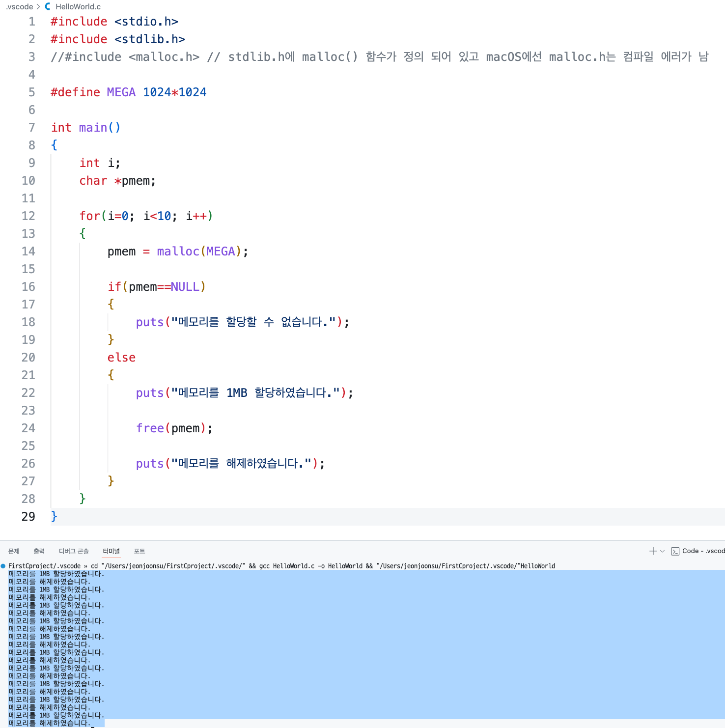Image resolution: width=725 pixels, height=728 pixels.
Task: Click the opening brace on line 8
Action: click(54, 145)
